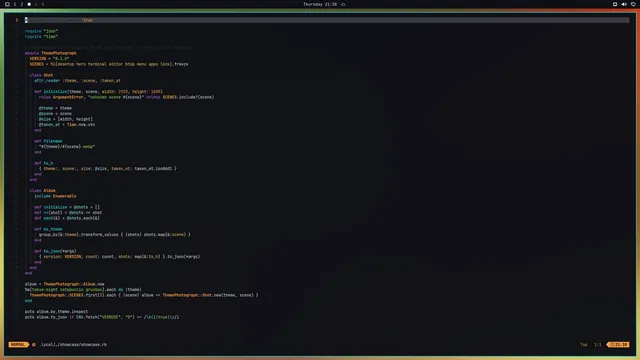Click the @taken_at = Time.now.utc line
This screenshot has width=640, height=360.
pyautogui.click(x=67, y=124)
